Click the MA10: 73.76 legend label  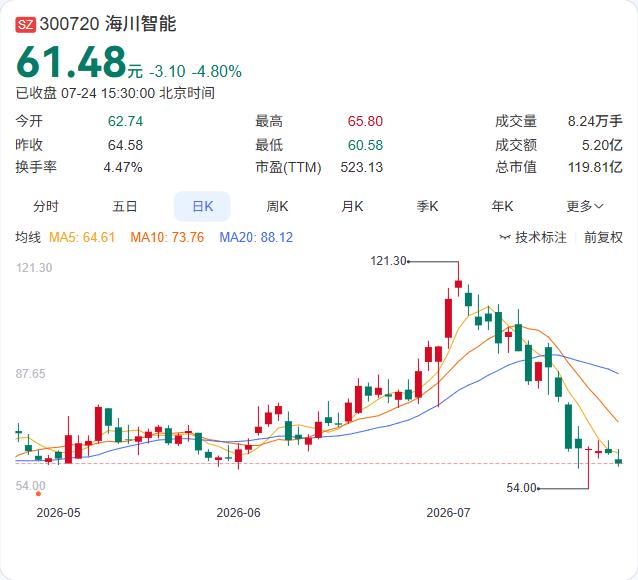tap(167, 237)
